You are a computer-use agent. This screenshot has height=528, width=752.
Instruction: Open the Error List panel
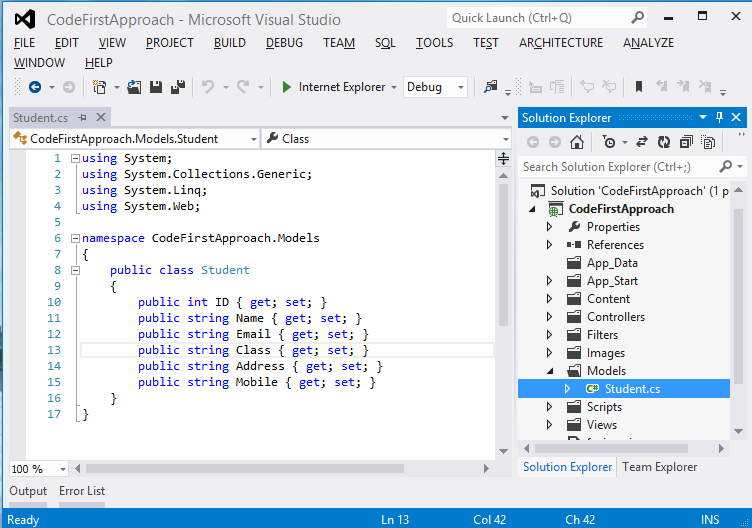[82, 491]
